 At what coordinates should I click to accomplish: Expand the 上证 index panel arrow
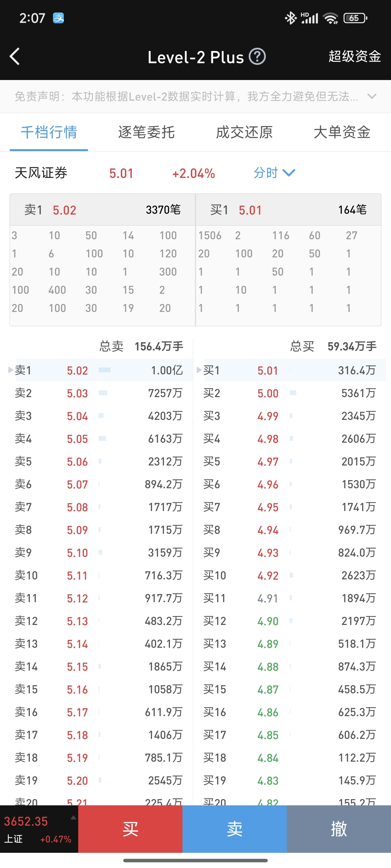(73, 818)
